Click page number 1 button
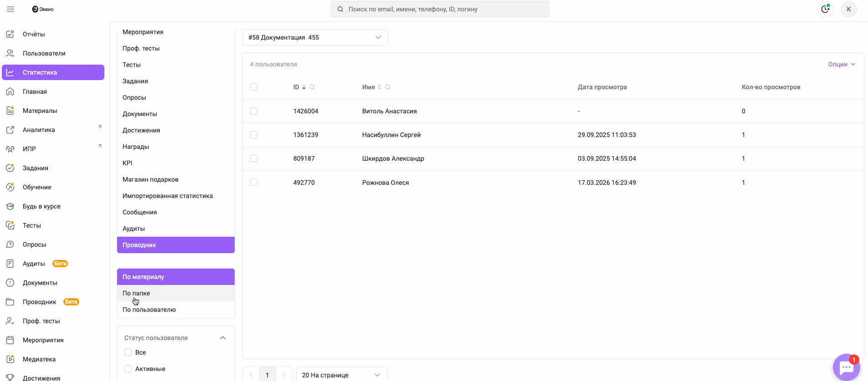Image resolution: width=868 pixels, height=381 pixels. pyautogui.click(x=267, y=375)
